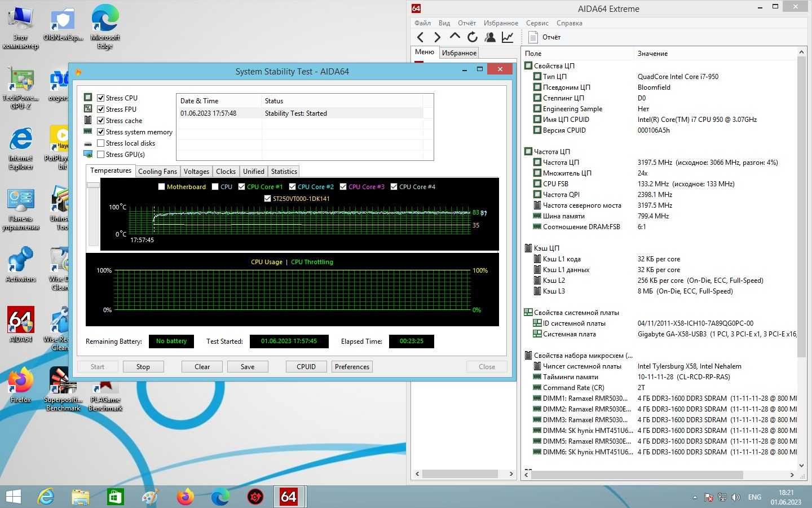The image size is (812, 508).
Task: Open Superposition Benchmark desktop shortcut
Action: point(63,389)
